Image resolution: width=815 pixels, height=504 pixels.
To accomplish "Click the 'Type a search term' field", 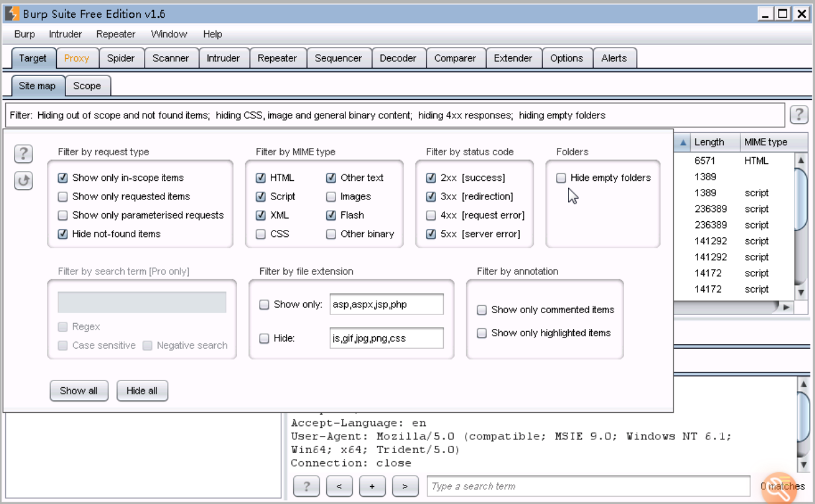I will [x=588, y=486].
